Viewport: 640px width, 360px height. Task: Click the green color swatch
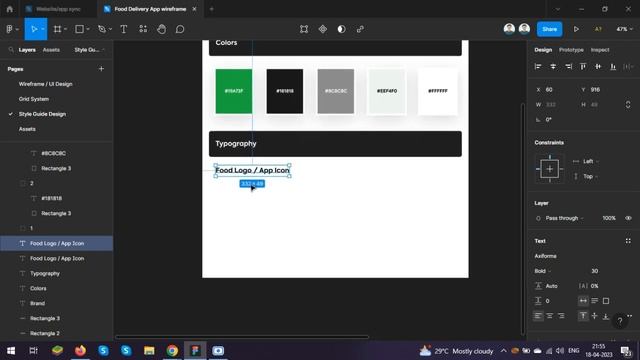tap(234, 91)
